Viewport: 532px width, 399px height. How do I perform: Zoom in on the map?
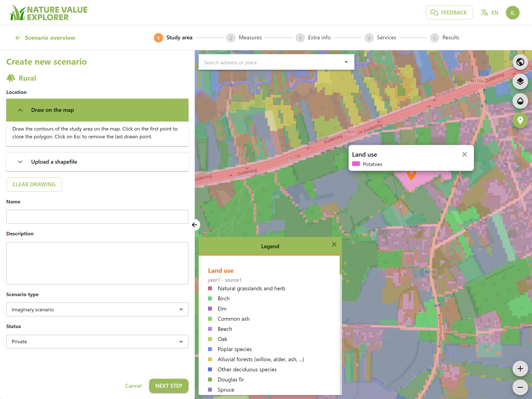(520, 368)
